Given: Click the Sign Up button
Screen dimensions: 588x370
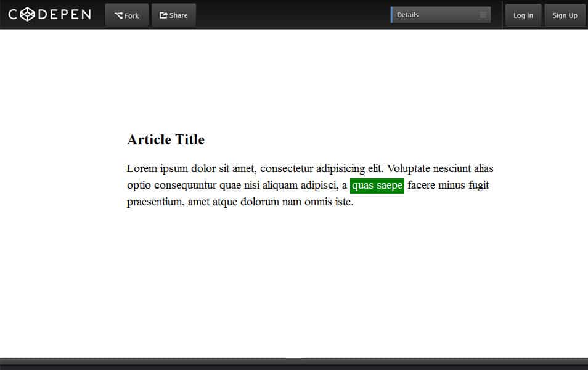Looking at the screenshot, I should [x=565, y=15].
